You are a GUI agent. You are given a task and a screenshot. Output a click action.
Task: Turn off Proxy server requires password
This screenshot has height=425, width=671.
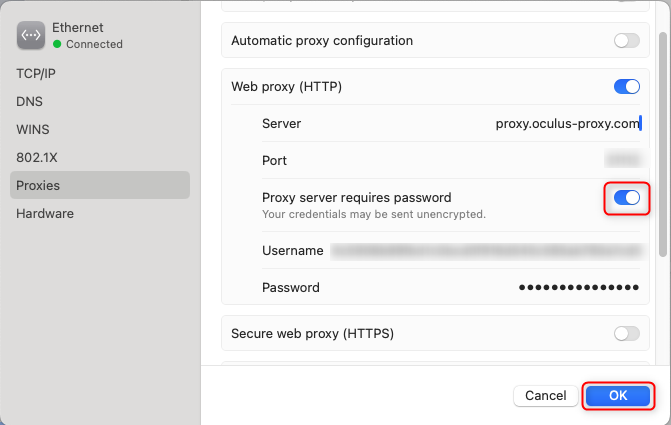pos(626,198)
